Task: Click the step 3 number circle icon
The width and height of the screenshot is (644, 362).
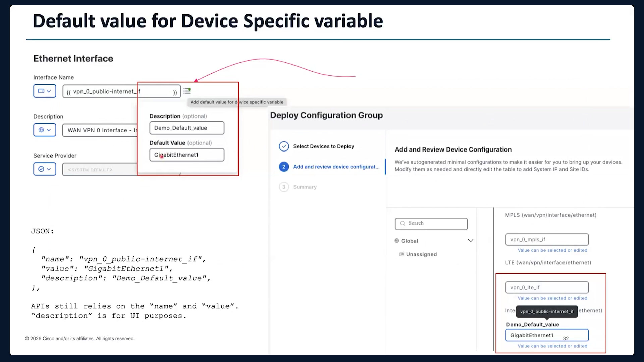Action: (x=284, y=187)
